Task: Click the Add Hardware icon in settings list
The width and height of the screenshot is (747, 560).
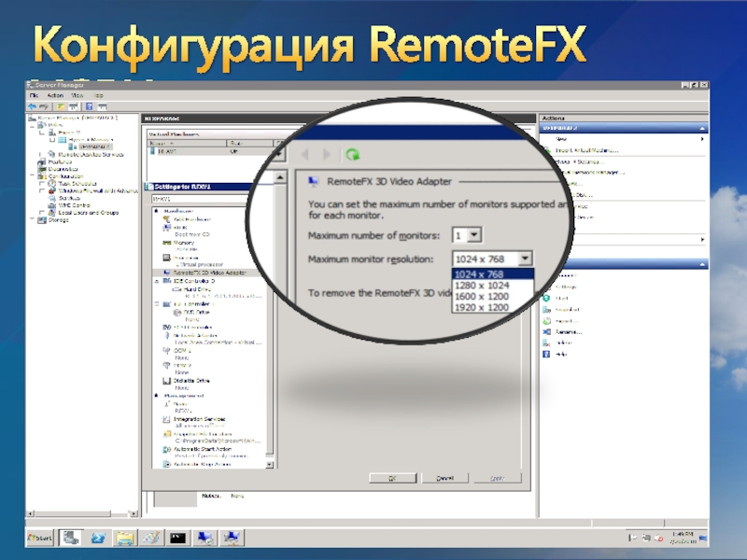Action: (x=167, y=219)
